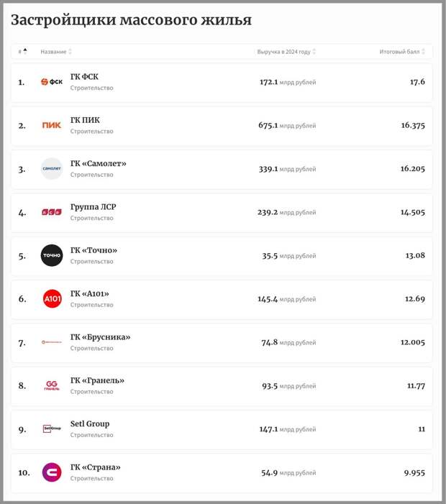Click the ГК ПИК score 16.375
Image resolution: width=446 pixels, height=504 pixels.
coord(413,125)
